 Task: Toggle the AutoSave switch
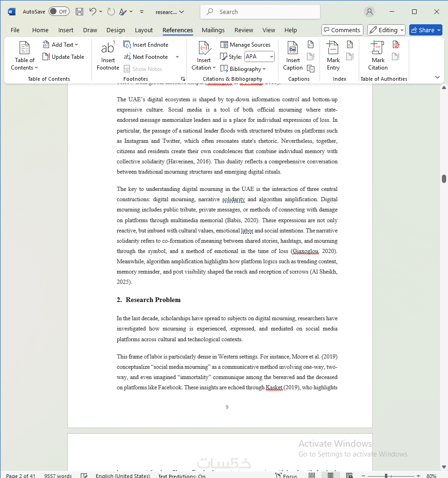click(x=59, y=12)
